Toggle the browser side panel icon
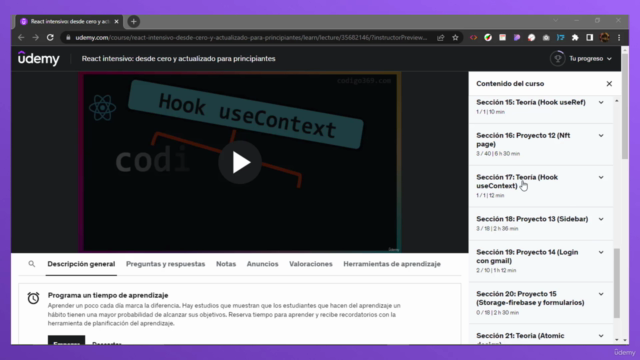 589,38
